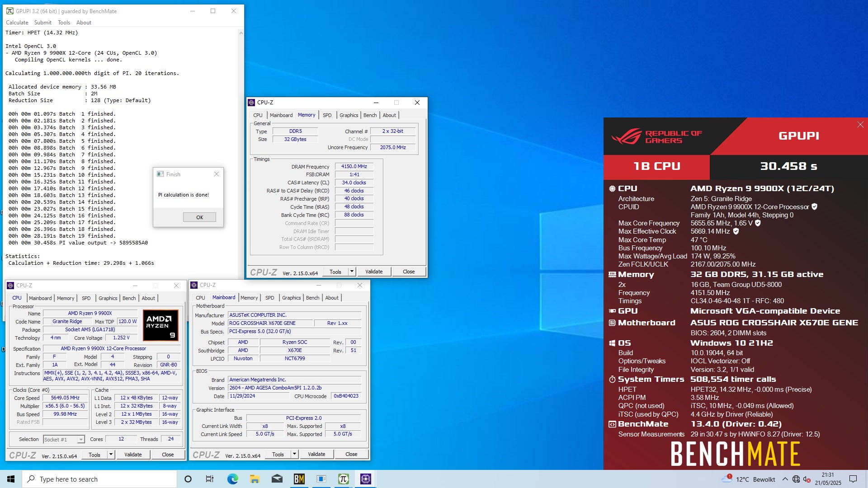This screenshot has height=488, width=868.
Task: Click BIOS version field 2604 AGESA
Action: point(294,388)
